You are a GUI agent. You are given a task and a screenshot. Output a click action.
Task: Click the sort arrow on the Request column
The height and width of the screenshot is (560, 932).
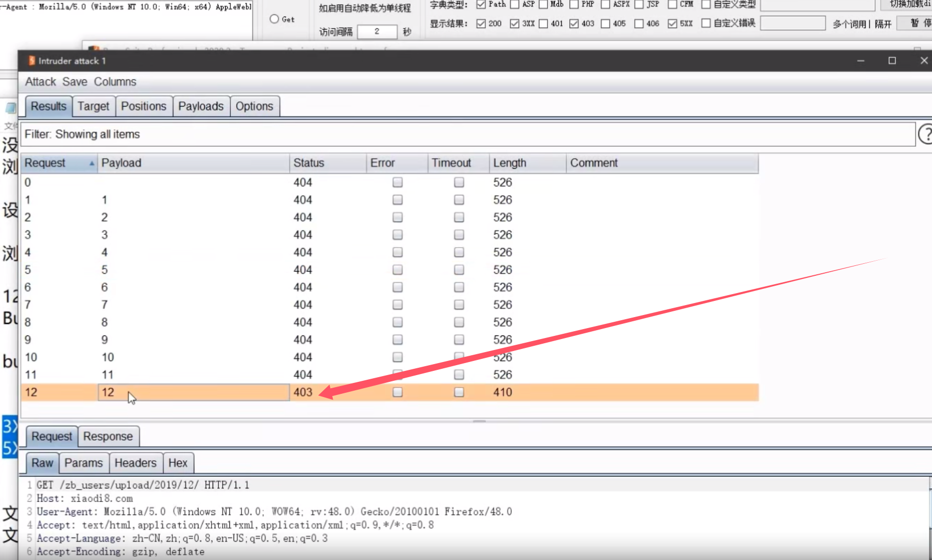(92, 164)
